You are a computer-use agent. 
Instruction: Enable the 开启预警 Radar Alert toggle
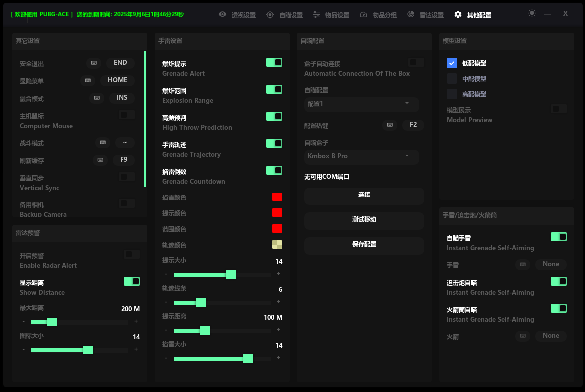tap(132, 254)
